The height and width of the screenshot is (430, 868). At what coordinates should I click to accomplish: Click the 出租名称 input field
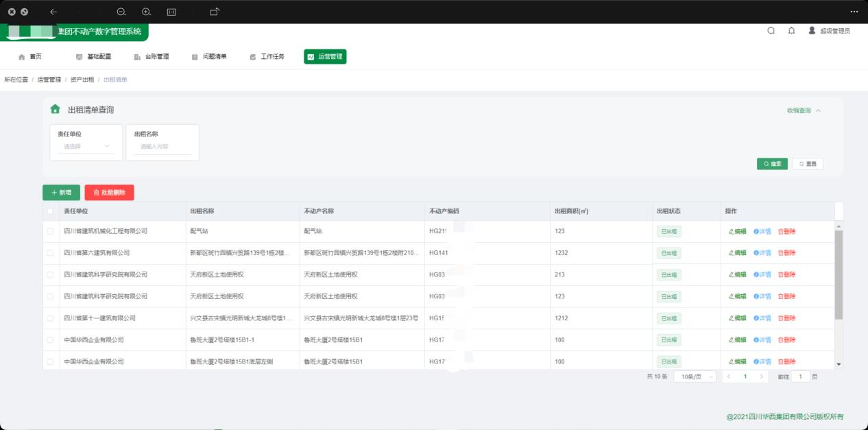click(x=162, y=146)
